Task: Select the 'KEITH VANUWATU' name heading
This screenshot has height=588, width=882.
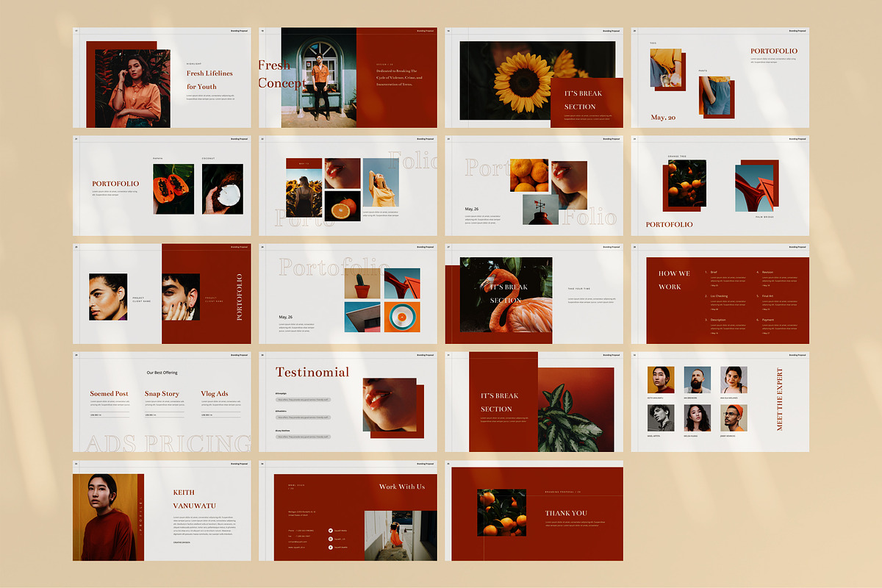Action: 195,499
